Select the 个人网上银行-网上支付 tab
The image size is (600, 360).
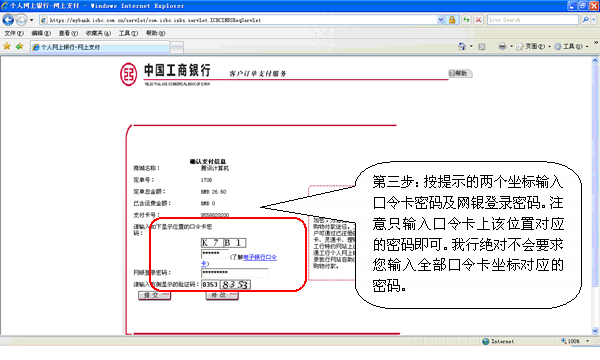[x=100, y=47]
